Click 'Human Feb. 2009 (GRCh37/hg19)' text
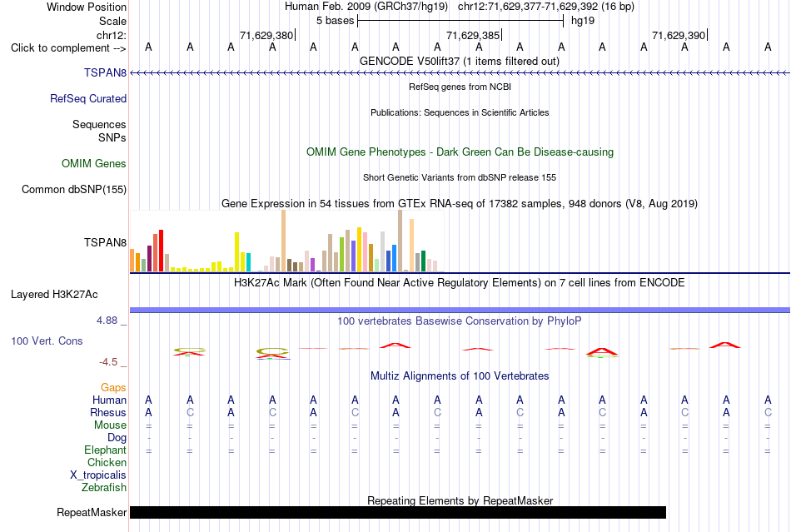This screenshot has width=791, height=532. [x=366, y=7]
